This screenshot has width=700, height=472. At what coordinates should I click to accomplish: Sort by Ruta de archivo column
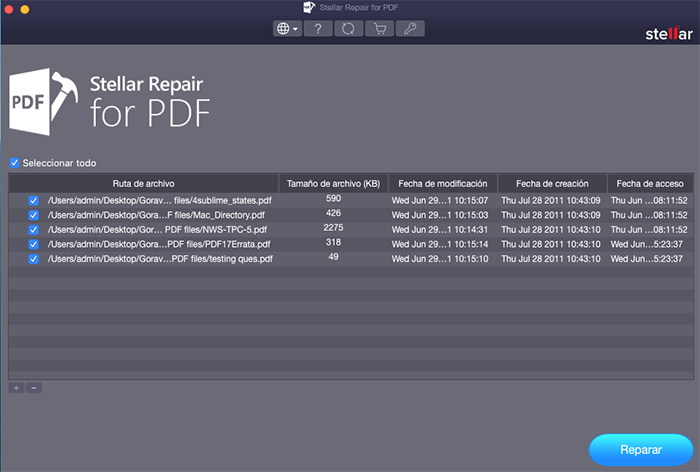(144, 184)
